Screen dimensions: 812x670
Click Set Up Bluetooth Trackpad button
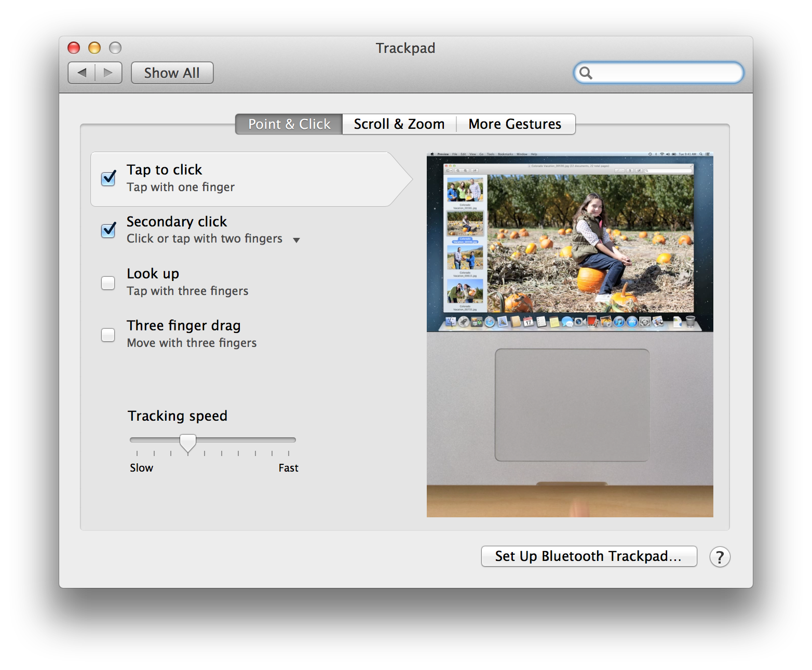[x=589, y=556]
